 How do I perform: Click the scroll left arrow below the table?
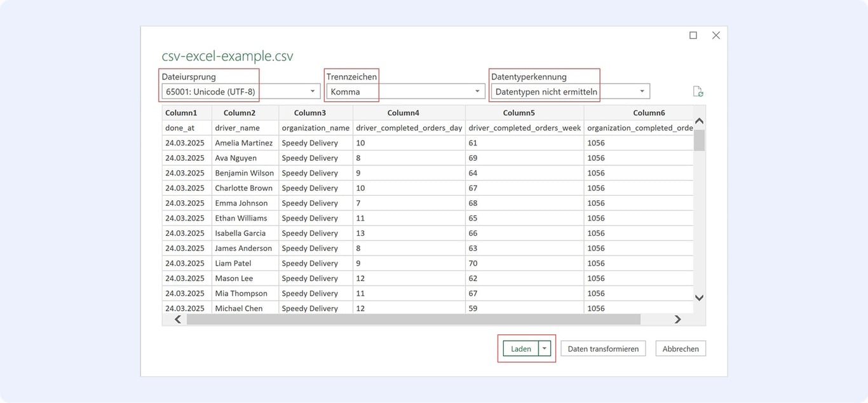177,320
